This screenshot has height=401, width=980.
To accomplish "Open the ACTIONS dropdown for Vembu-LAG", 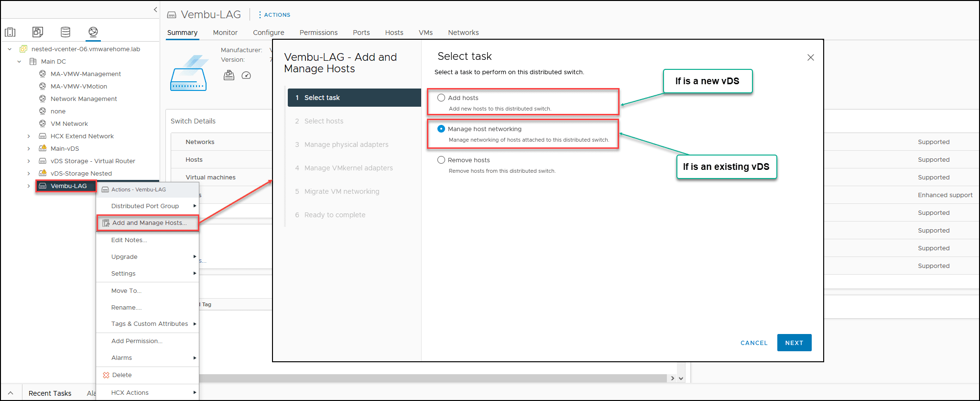I will point(275,15).
